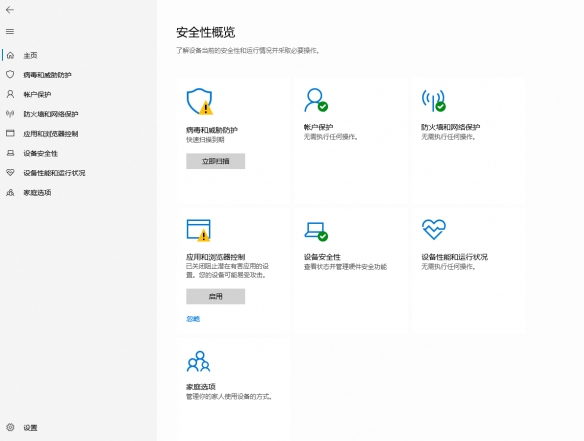Click the 设备性能和运行状况 tile title
This screenshot has width=584, height=441.
[x=454, y=257]
